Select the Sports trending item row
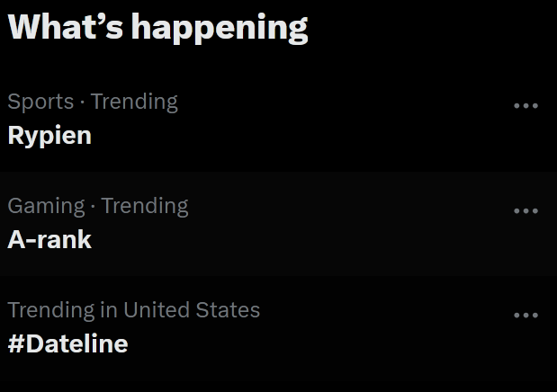Screen dimensions: 557x392 270,119
